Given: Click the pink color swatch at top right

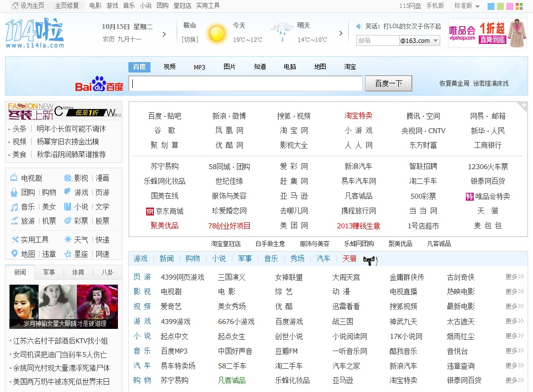Looking at the screenshot, I should [x=509, y=6].
